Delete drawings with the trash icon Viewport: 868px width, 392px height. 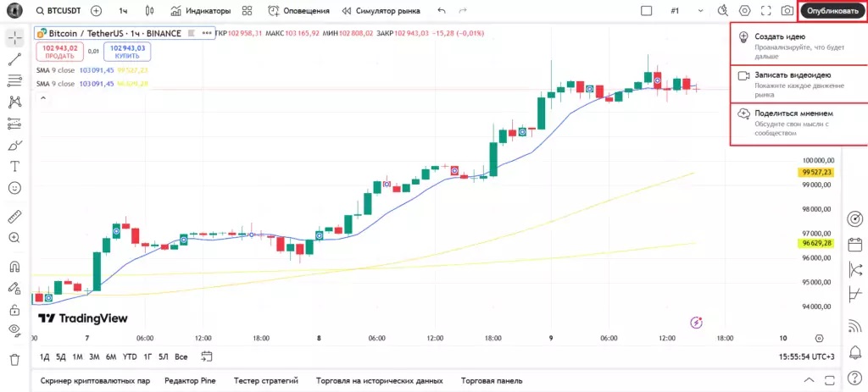15,359
